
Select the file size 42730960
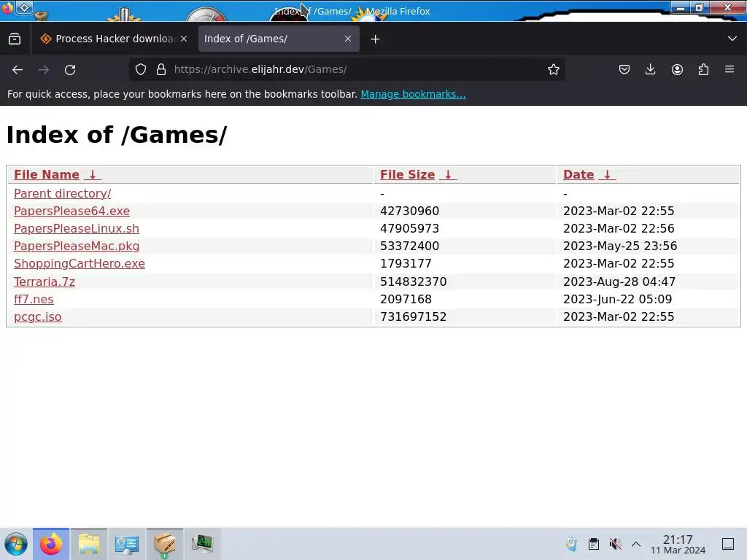coord(410,211)
